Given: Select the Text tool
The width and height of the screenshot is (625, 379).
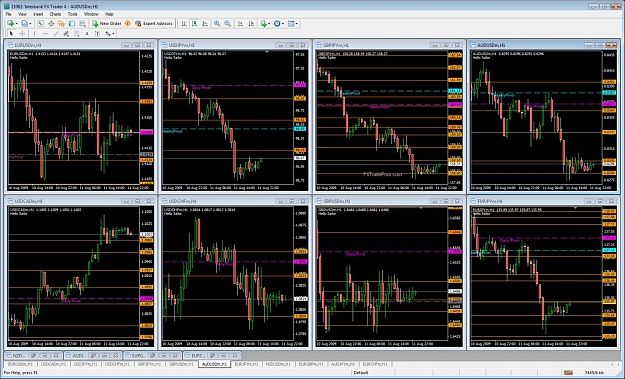Looking at the screenshot, I should [x=87, y=33].
